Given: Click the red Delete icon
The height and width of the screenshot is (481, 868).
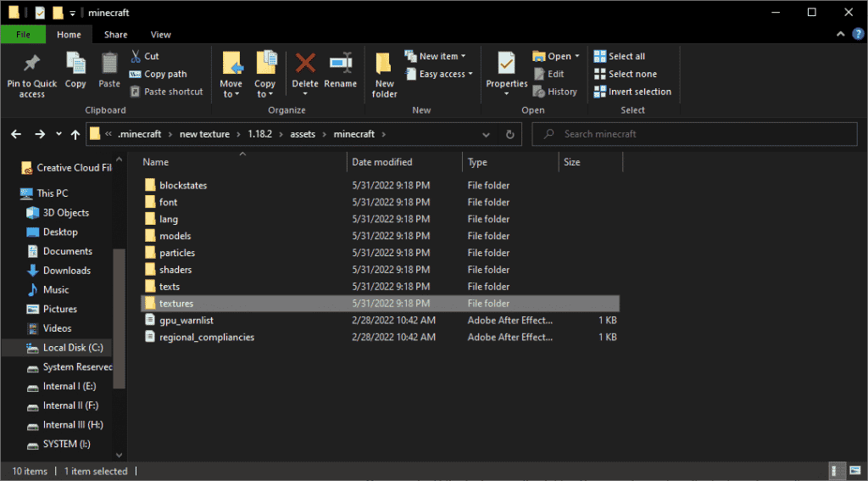Looking at the screenshot, I should click(x=305, y=63).
